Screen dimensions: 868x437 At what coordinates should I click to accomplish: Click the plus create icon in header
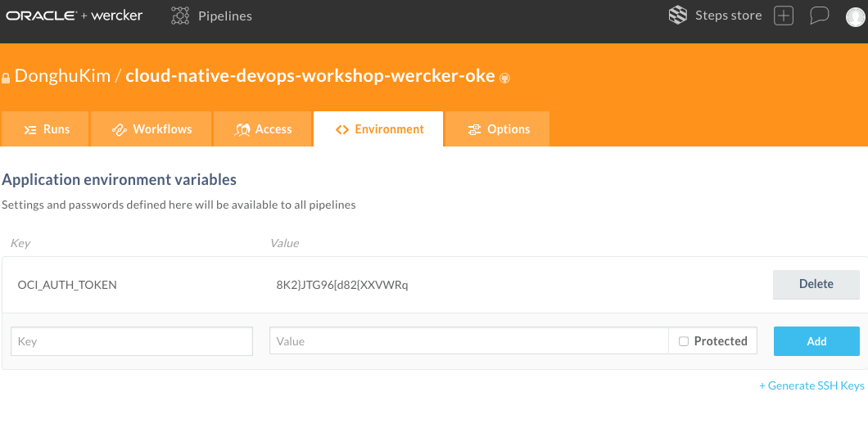coord(784,16)
